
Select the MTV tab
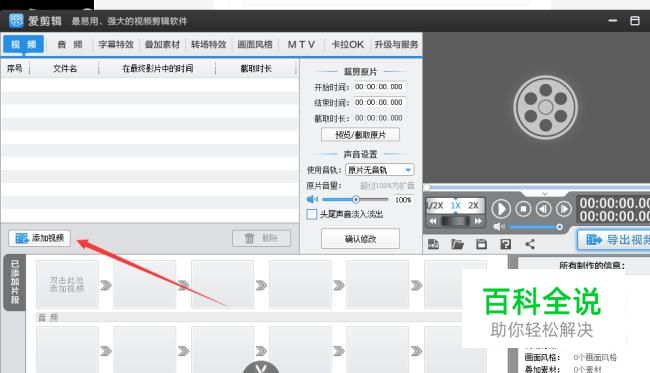click(301, 44)
